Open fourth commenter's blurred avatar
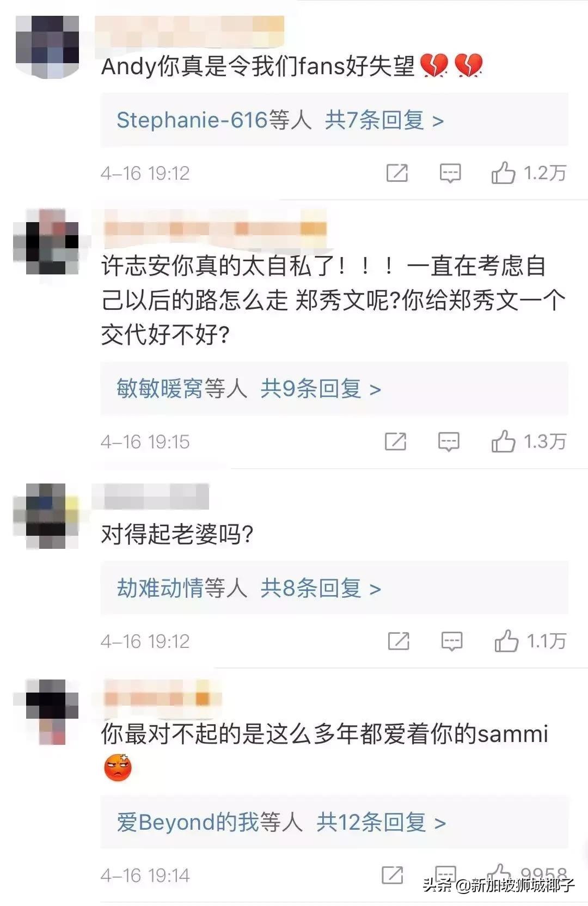588x906 pixels. pyautogui.click(x=46, y=712)
